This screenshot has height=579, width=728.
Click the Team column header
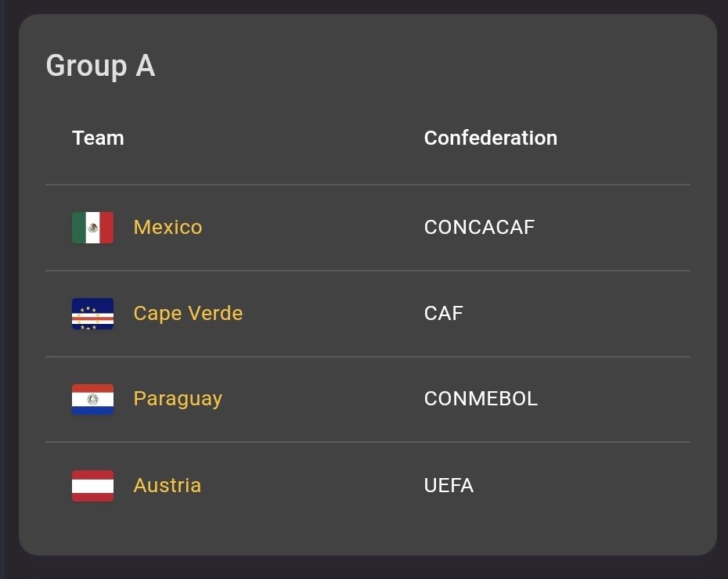click(98, 138)
